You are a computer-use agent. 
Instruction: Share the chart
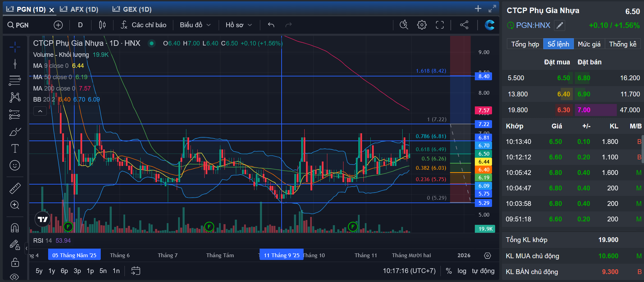pos(464,25)
